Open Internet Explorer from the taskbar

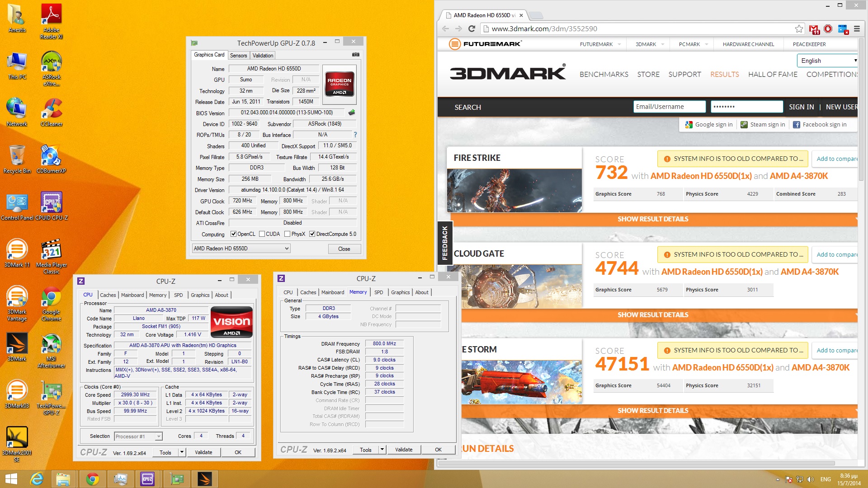[37, 479]
